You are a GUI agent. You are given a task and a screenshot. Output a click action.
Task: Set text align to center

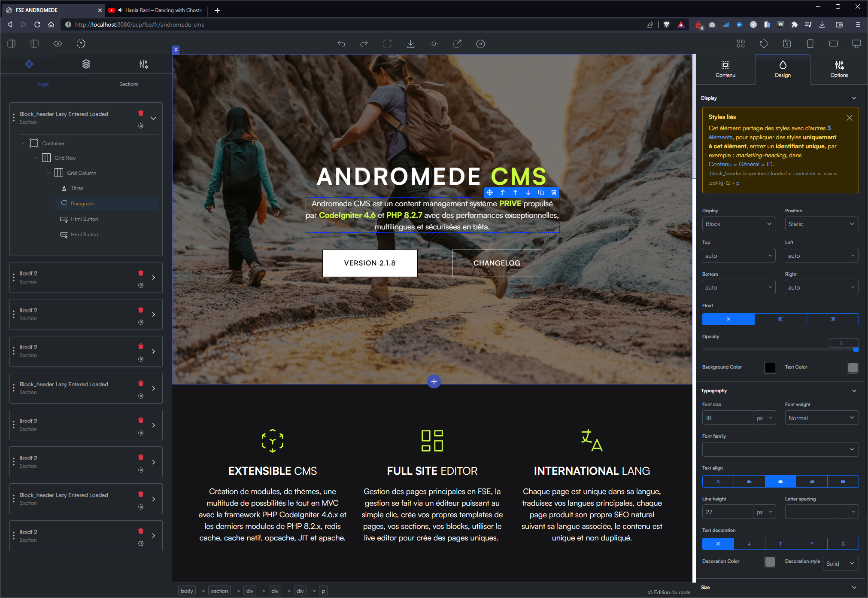click(780, 481)
